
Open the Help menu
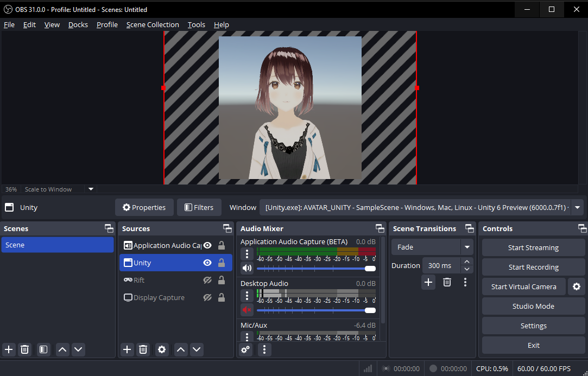(222, 25)
